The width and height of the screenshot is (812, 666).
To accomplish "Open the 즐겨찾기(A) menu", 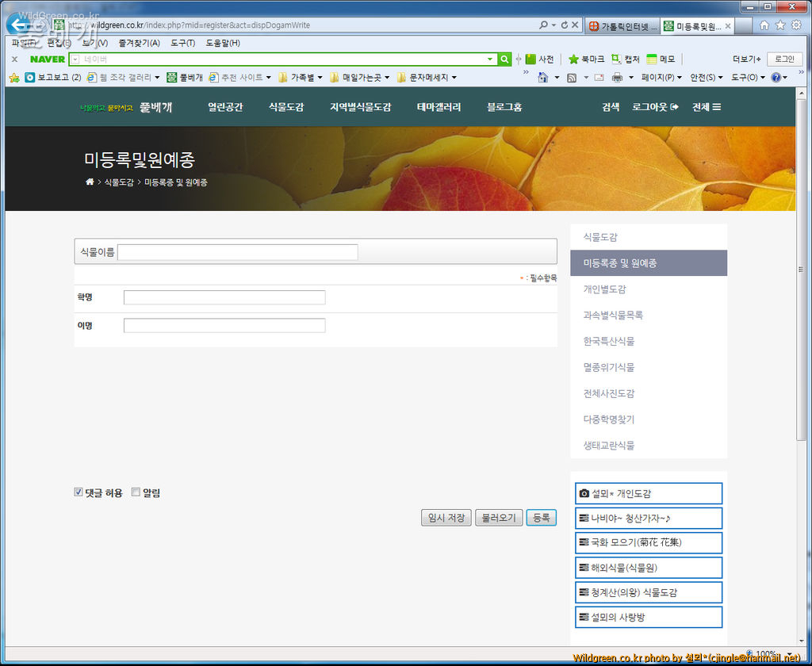I will pyautogui.click(x=139, y=43).
